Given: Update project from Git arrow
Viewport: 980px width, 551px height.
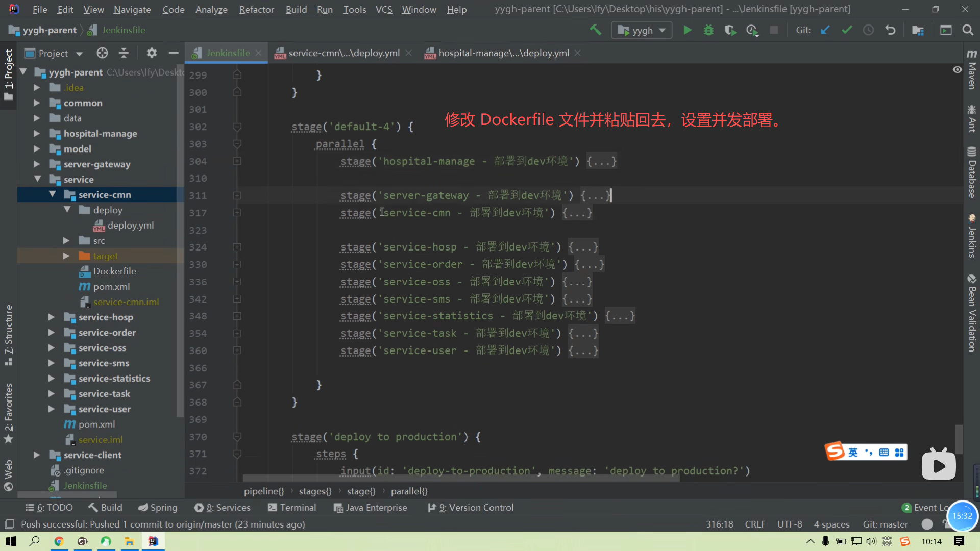Looking at the screenshot, I should click(825, 30).
